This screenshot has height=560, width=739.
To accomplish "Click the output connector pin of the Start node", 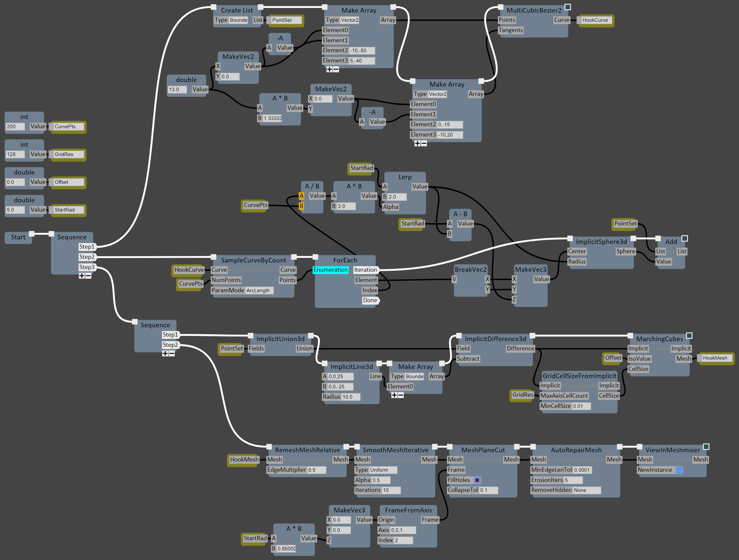I will point(32,234).
